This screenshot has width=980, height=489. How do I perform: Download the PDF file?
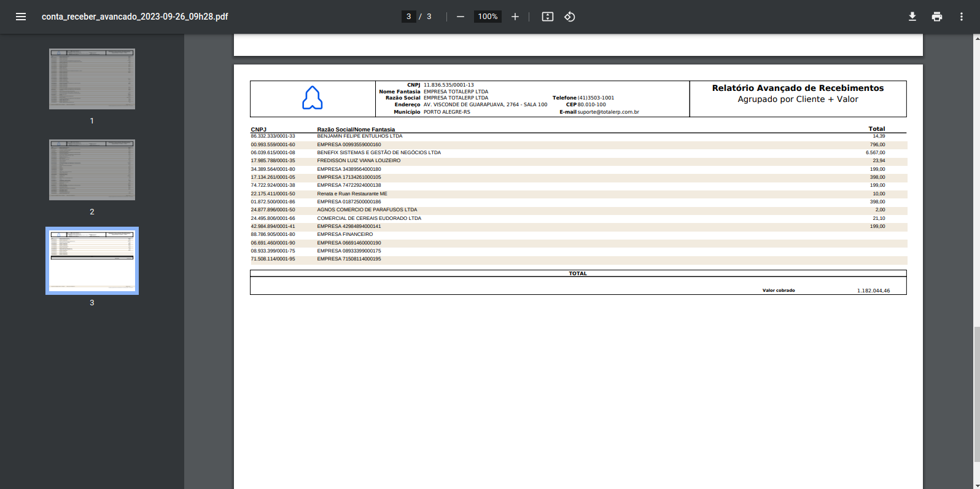coord(912,17)
